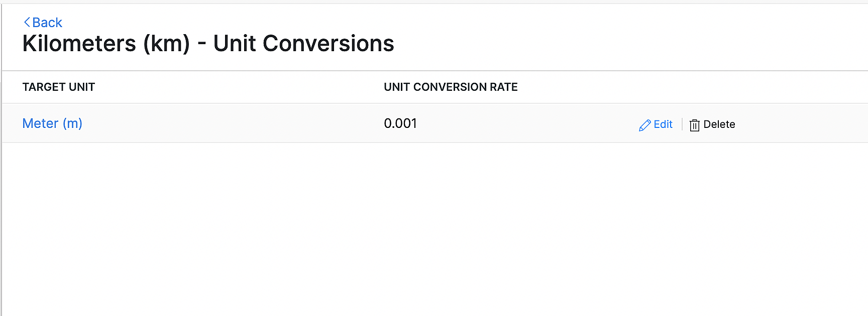
Task: Click the divider between Edit and Delete
Action: pos(682,124)
